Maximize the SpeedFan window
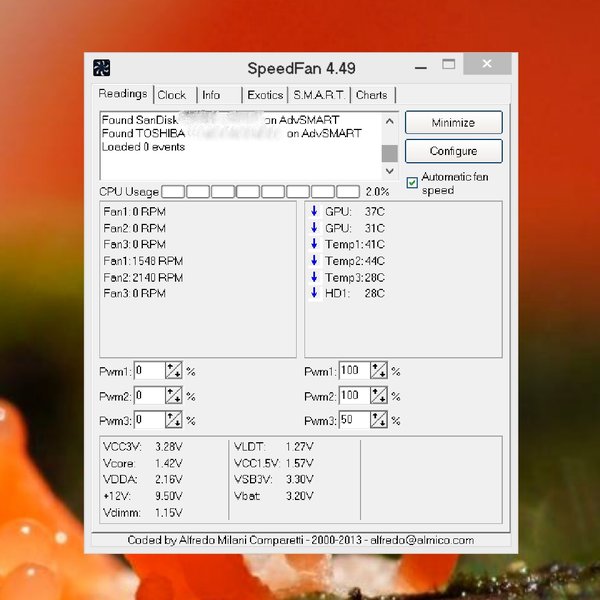 (x=448, y=64)
